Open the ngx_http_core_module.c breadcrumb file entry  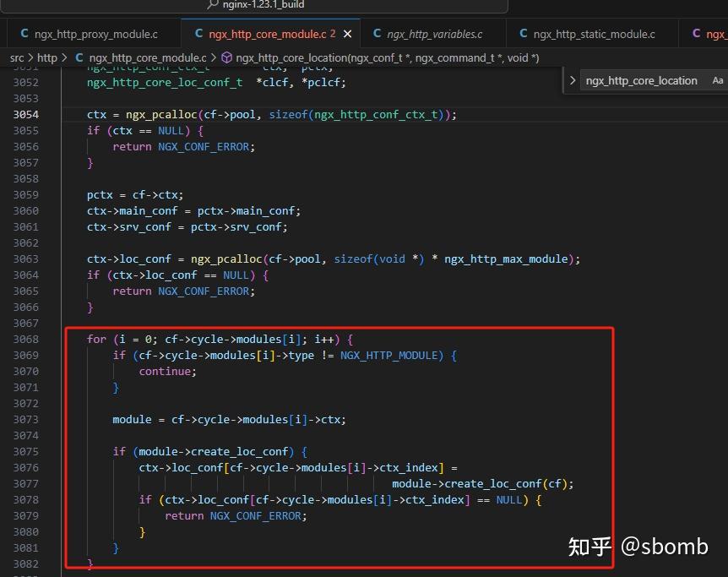click(147, 57)
